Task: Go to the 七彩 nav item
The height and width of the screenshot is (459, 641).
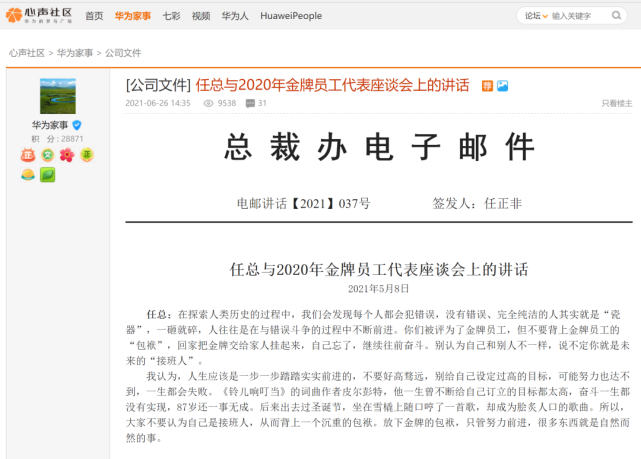Action: pos(171,16)
